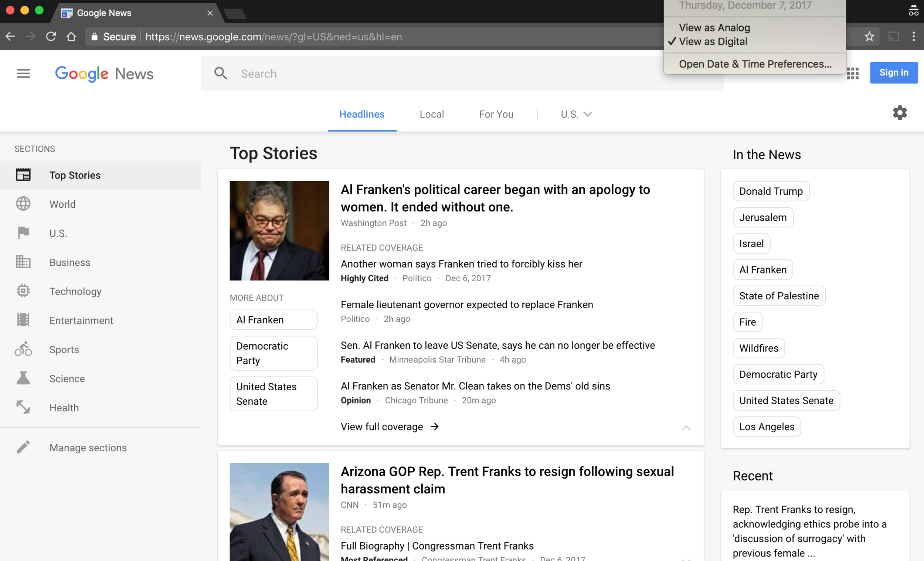The height and width of the screenshot is (561, 924).
Task: Select the Google News browser tab
Action: pyautogui.click(x=137, y=13)
